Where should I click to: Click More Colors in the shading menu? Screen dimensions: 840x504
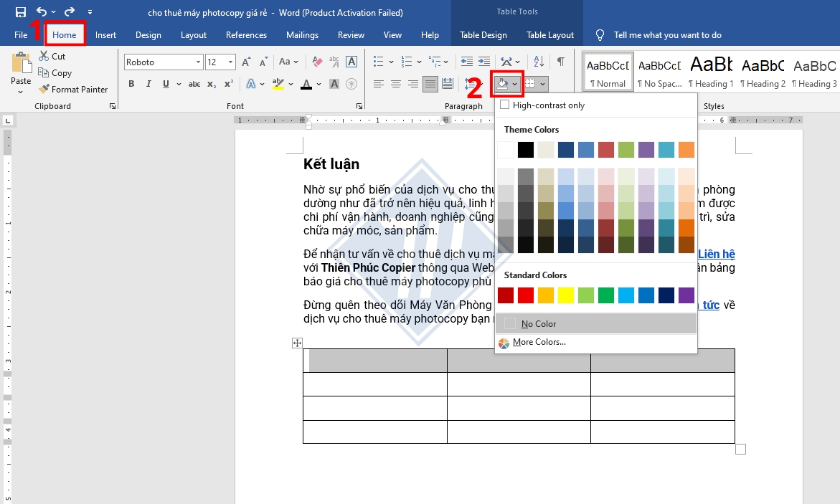542,343
